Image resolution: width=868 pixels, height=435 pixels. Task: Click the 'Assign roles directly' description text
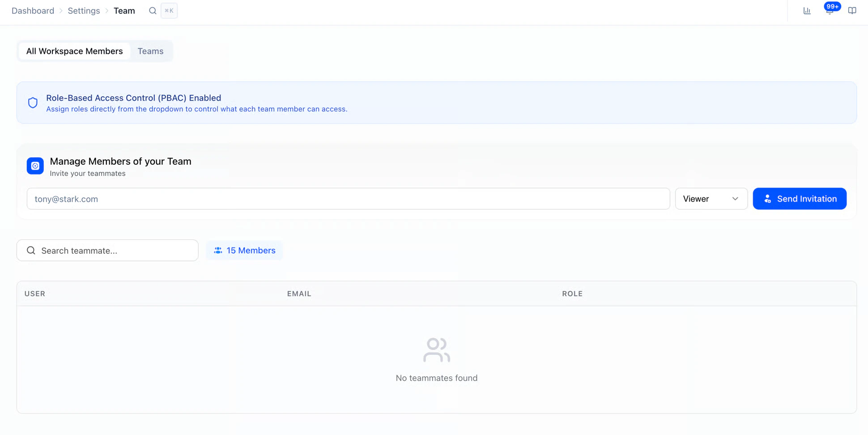click(x=197, y=109)
